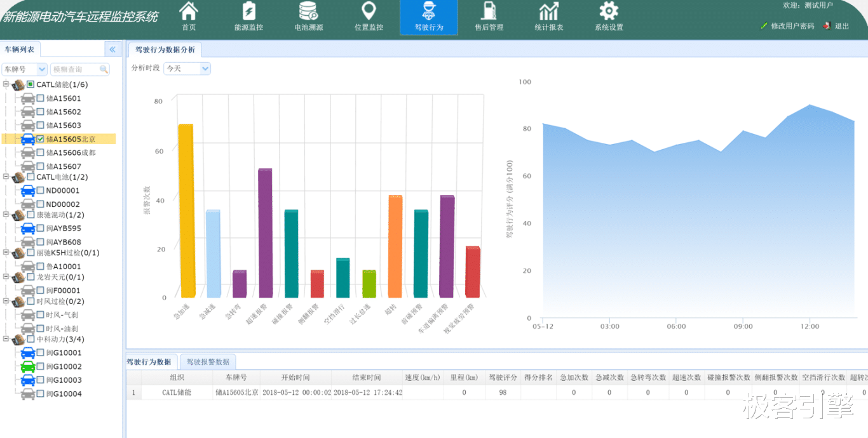Collapse the CATL电池 tree node
Screen dimensions: 868x438
click(6, 177)
